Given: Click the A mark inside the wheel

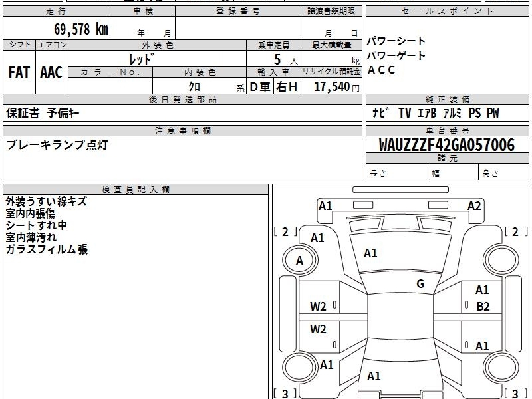Looking at the screenshot, I should [299, 261].
